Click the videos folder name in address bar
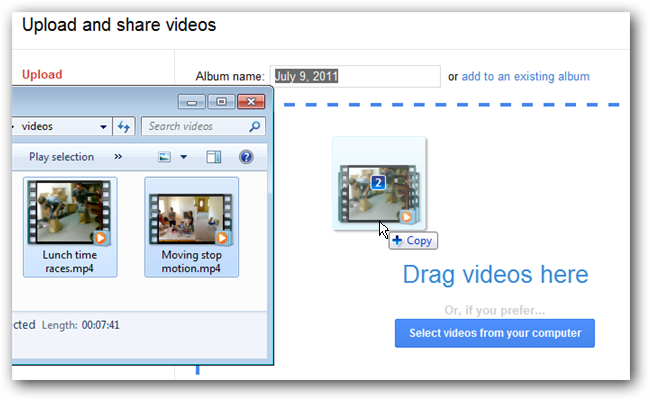Screen dimensions: 650x400 (37, 126)
